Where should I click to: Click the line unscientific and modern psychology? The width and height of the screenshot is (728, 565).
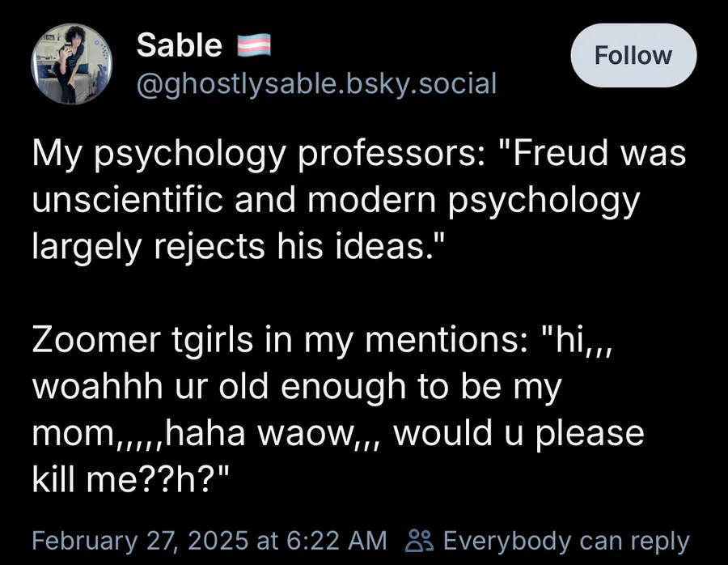(x=336, y=198)
